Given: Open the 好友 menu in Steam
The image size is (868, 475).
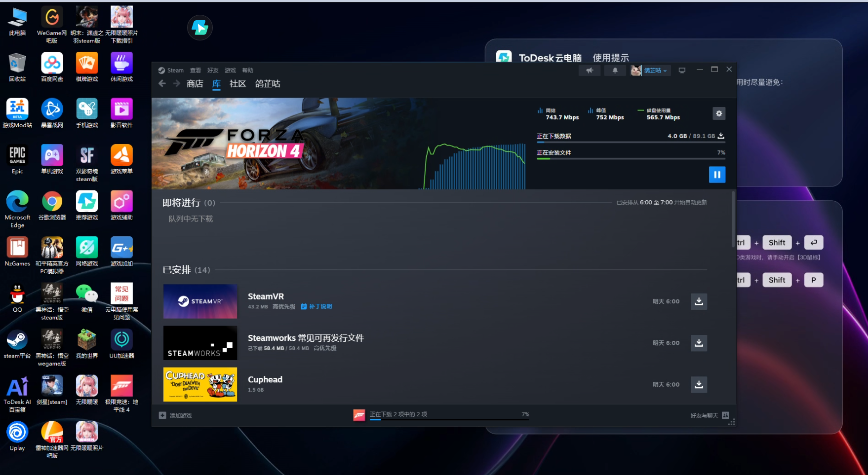Looking at the screenshot, I should coord(213,71).
